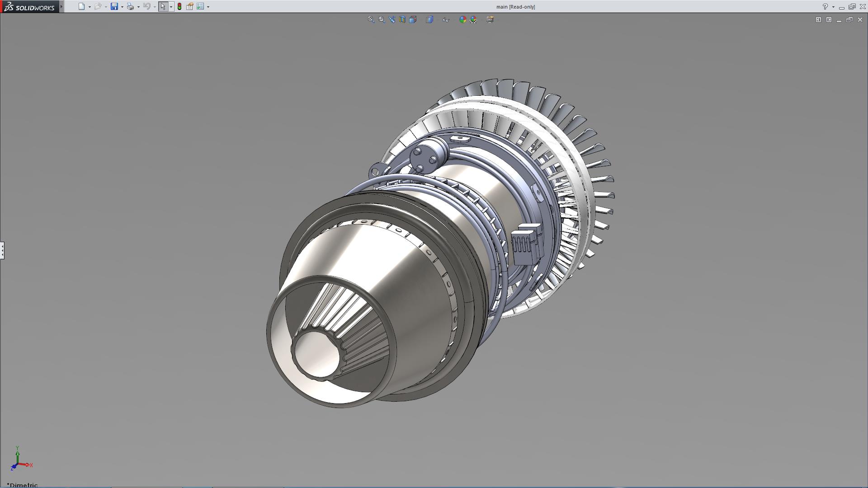Viewport: 868px width, 488px height.
Task: Click the Zoom to Fit icon
Action: click(371, 19)
